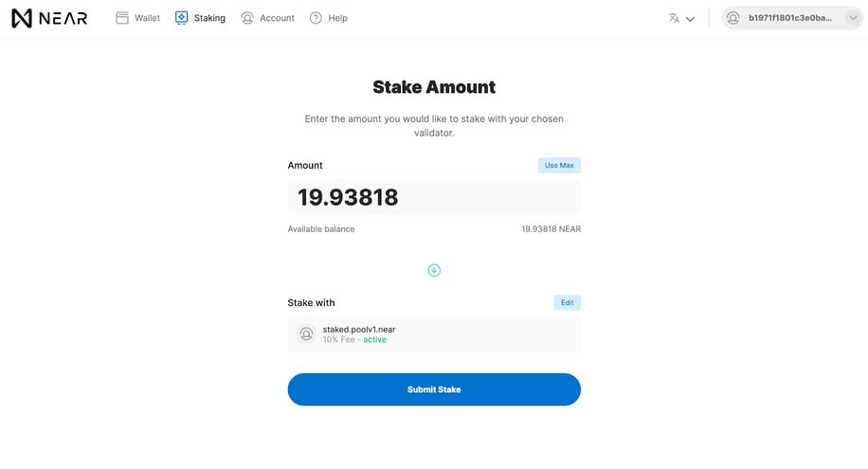Open the account dropdown arrow
This screenshot has width=868, height=469.
click(853, 18)
